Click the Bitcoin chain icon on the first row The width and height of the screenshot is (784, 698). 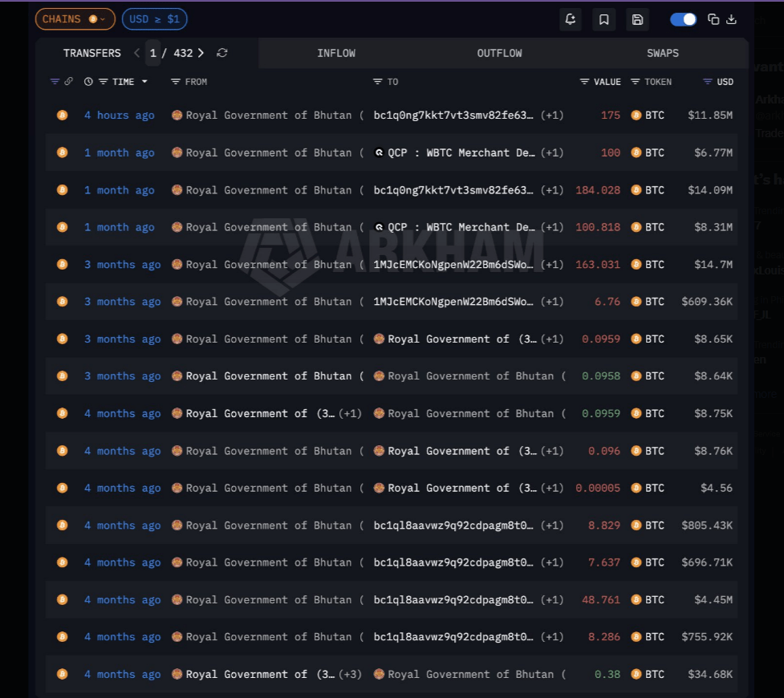point(62,115)
